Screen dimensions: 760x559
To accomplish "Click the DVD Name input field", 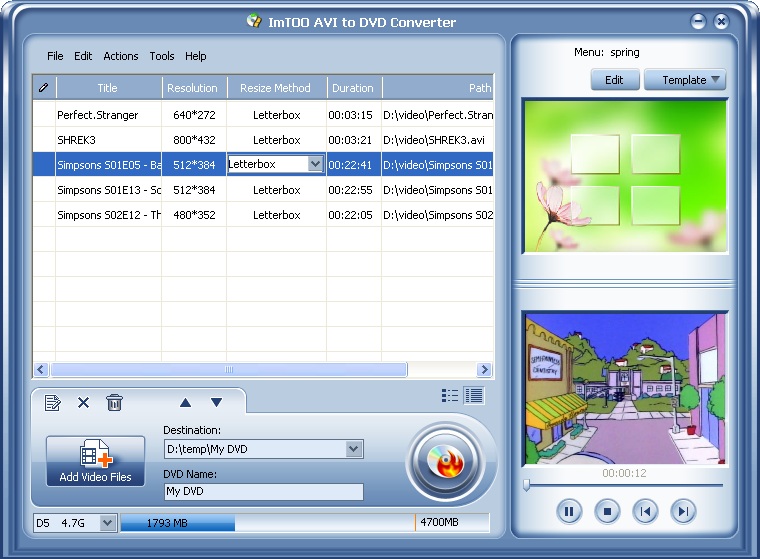I will coord(264,492).
